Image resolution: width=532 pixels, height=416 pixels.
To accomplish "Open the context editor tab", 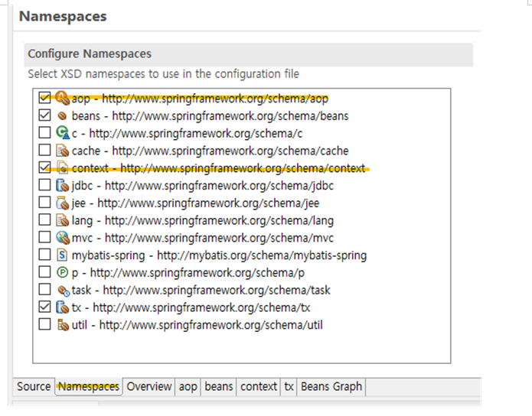I will [259, 386].
